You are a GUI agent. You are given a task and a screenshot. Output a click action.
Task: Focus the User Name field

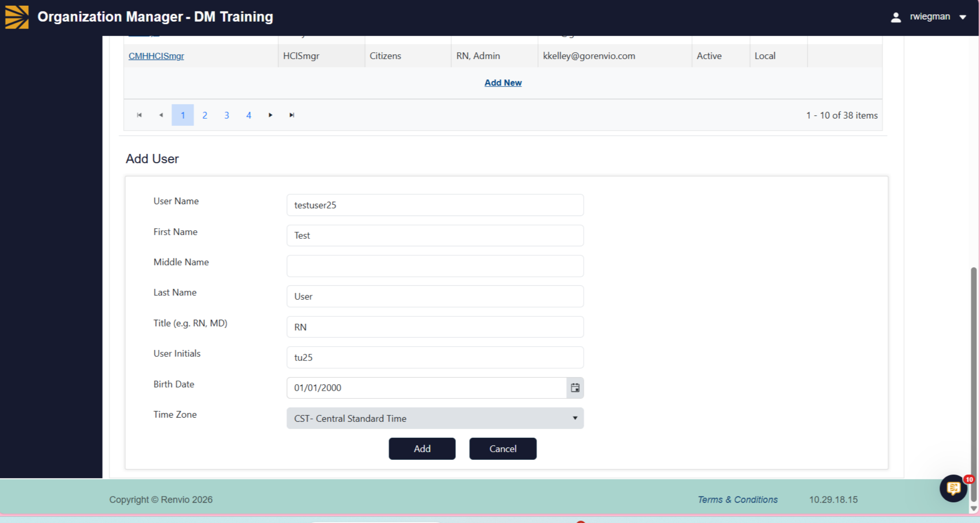[435, 205]
